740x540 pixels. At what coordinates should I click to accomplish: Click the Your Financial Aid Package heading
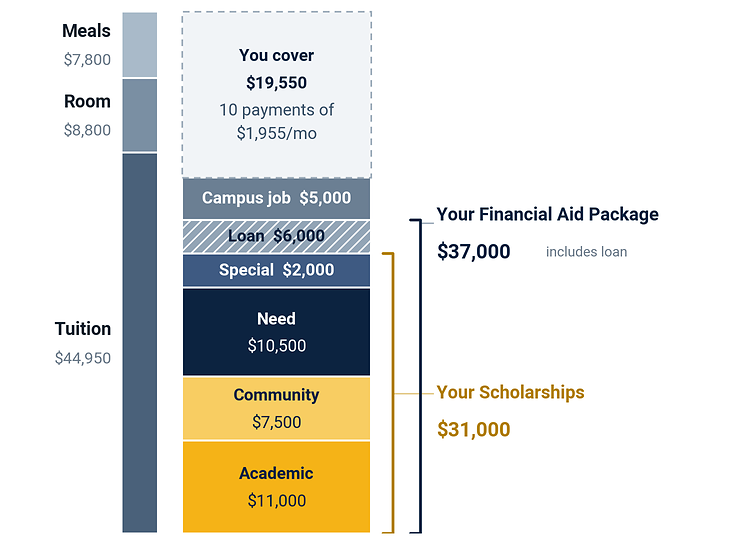[x=547, y=214]
